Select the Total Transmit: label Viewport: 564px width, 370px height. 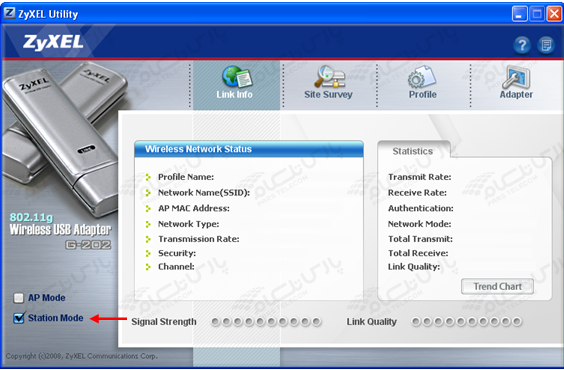coord(420,239)
